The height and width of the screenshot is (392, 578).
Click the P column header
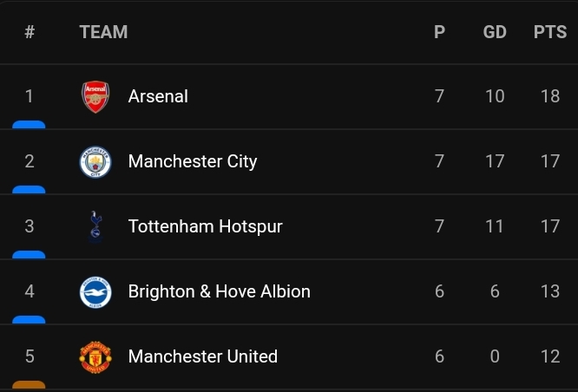point(439,32)
